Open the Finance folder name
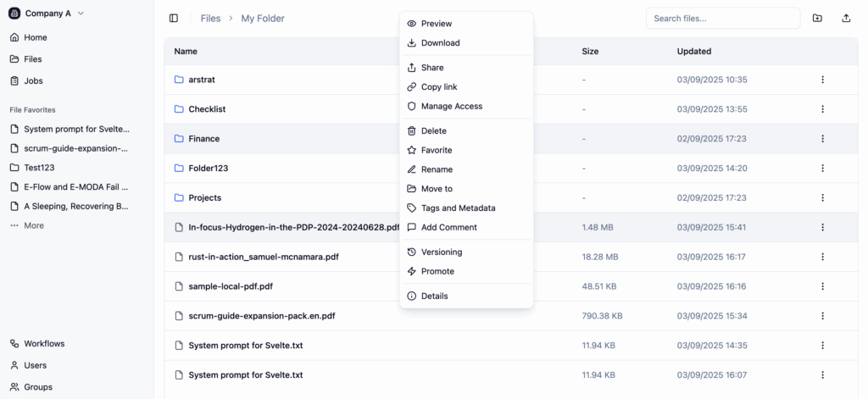Screen dimensions: 868x399 click(204, 139)
